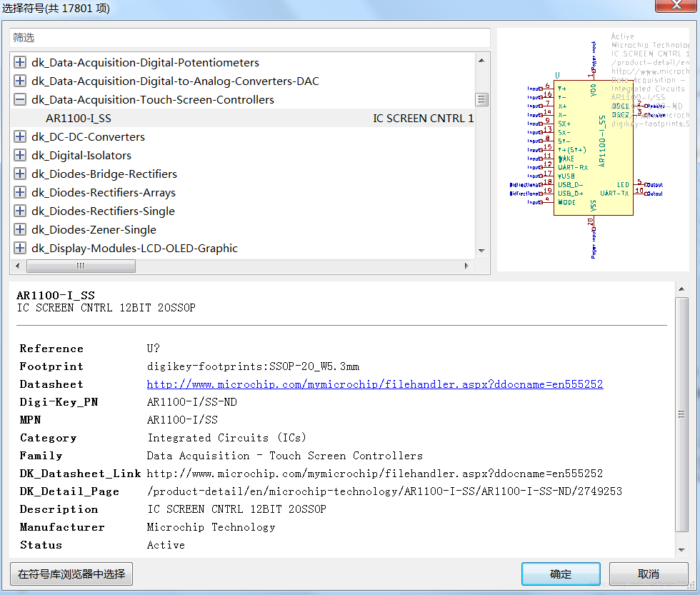Click Status value Active

coord(166,545)
